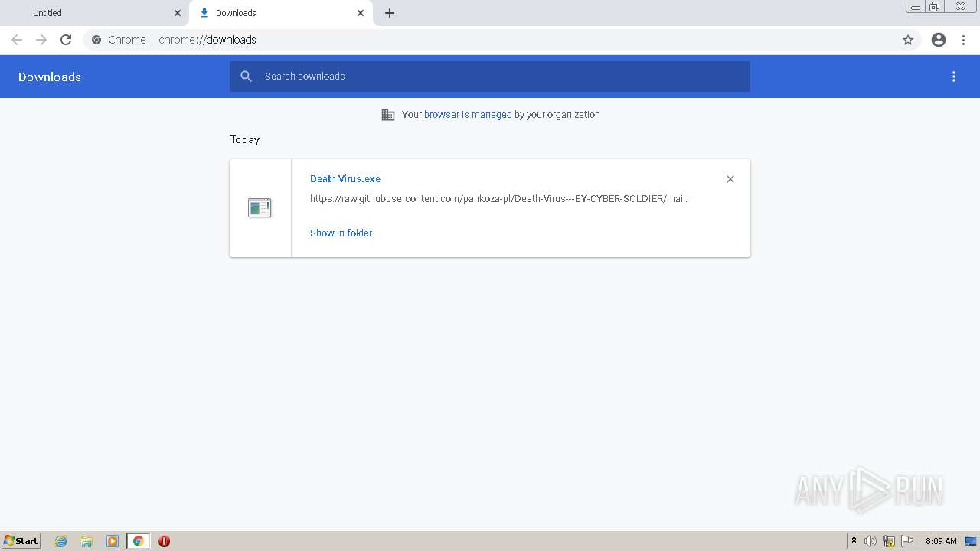Click Show in folder for the download
The width and height of the screenshot is (980, 551).
pyautogui.click(x=341, y=233)
